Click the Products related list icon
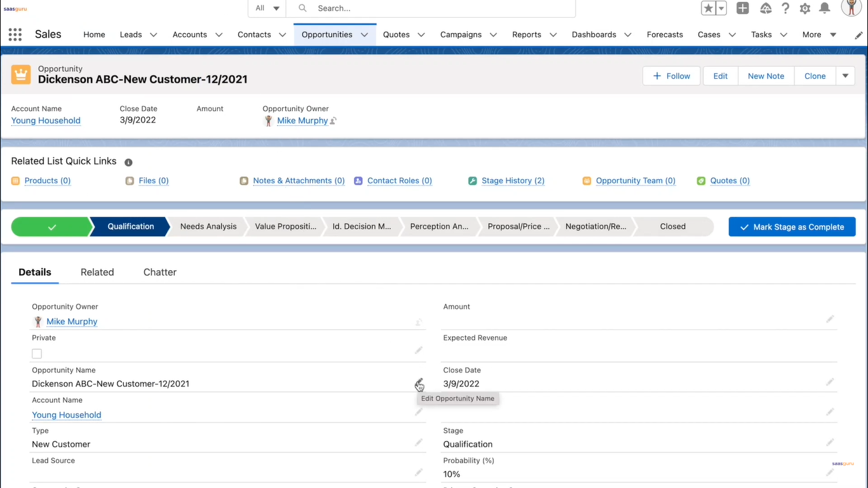 16,181
